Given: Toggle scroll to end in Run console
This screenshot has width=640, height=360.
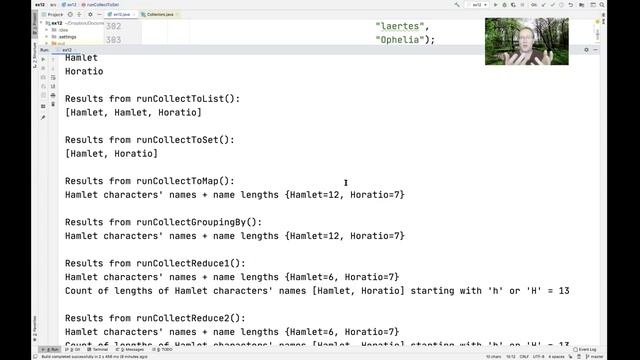Looking at the screenshot, I should (53, 87).
